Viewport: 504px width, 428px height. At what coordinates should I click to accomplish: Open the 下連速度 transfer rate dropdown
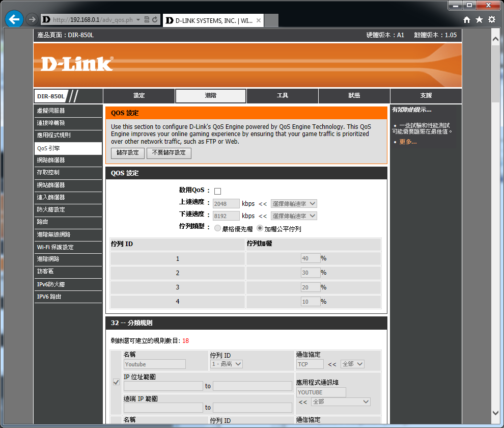coord(294,216)
